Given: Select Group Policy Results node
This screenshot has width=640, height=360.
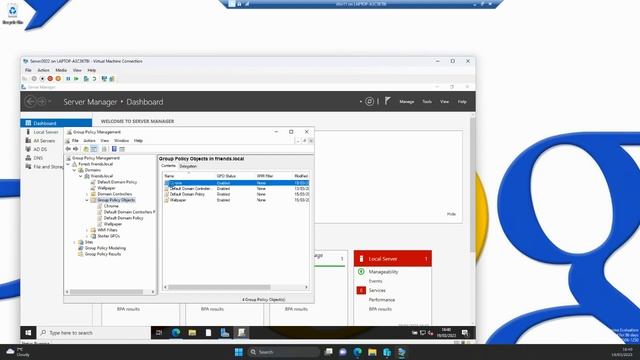Looking at the screenshot, I should [103, 254].
